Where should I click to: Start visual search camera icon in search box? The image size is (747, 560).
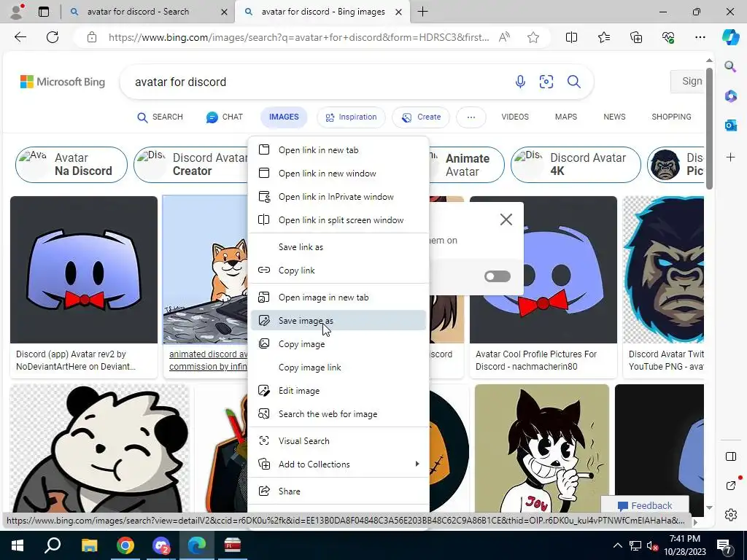tap(546, 82)
